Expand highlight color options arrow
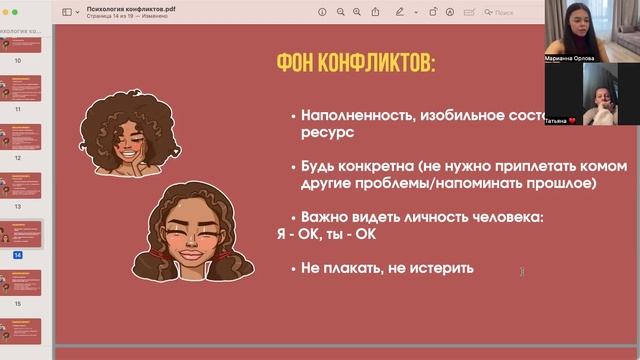 coord(416,13)
